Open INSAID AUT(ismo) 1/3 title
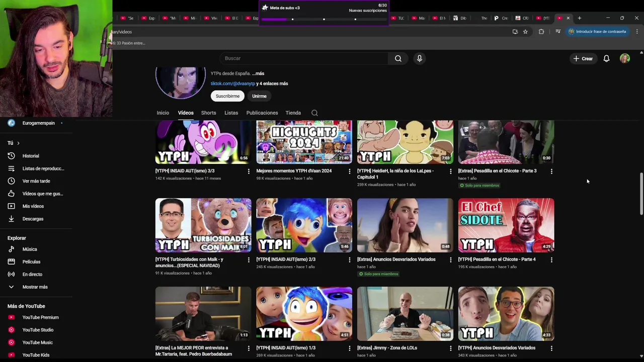 pyautogui.click(x=286, y=348)
